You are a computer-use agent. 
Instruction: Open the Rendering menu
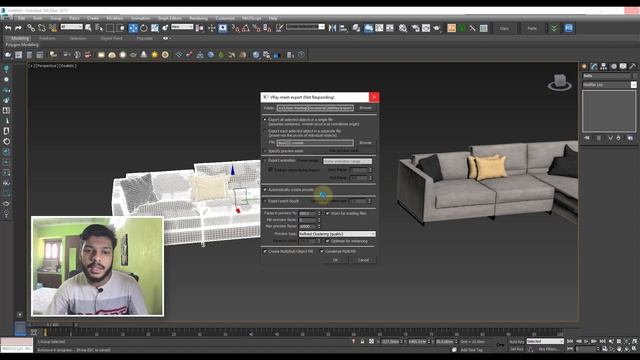(198, 18)
